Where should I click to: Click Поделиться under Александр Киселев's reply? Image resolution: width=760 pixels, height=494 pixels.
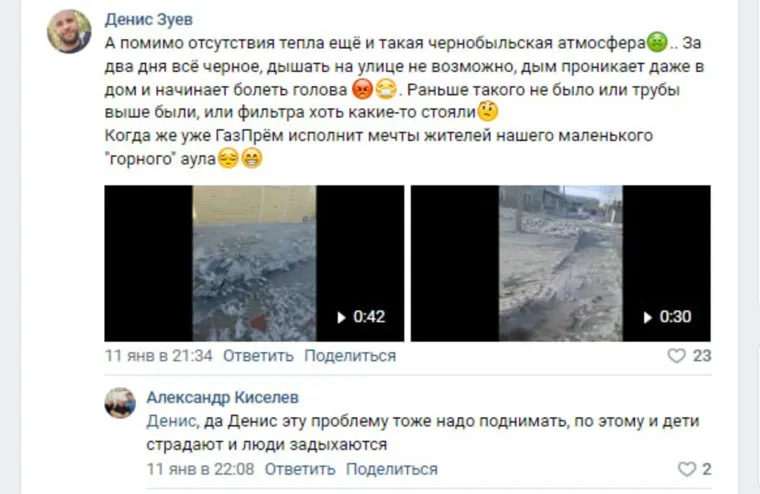point(392,469)
